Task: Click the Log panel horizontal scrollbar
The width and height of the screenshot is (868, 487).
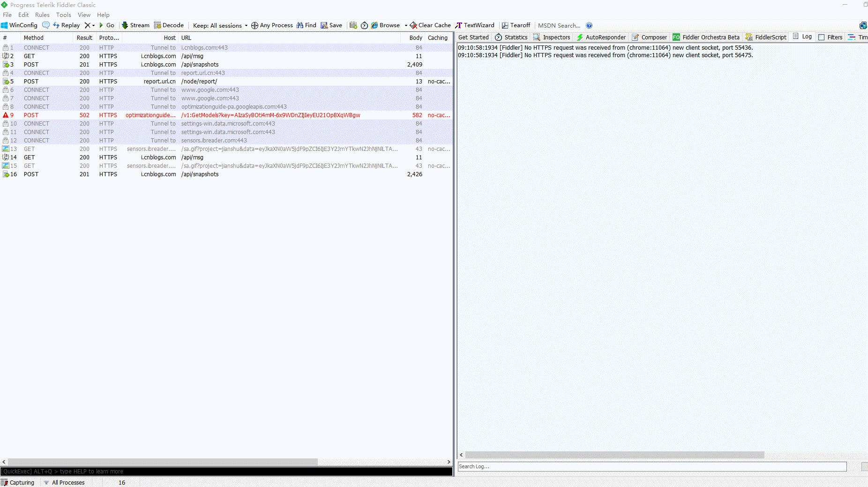Action: click(614, 455)
